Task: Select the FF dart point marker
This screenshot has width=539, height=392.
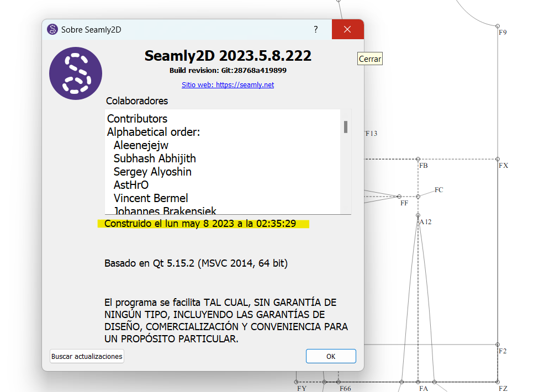Action: [399, 196]
